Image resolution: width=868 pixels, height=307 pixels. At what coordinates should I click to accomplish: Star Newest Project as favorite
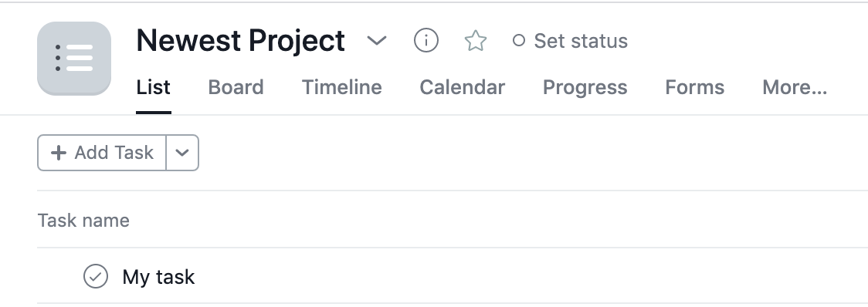pyautogui.click(x=476, y=41)
